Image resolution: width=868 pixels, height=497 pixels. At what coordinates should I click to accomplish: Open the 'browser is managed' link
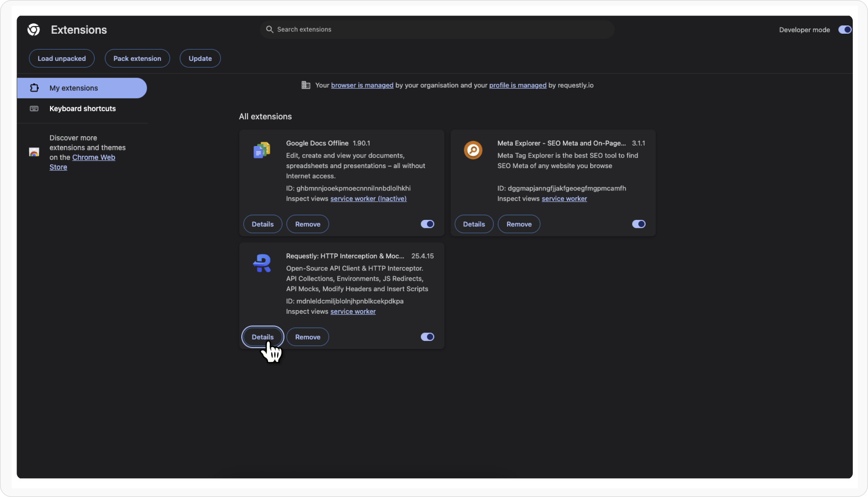(362, 85)
